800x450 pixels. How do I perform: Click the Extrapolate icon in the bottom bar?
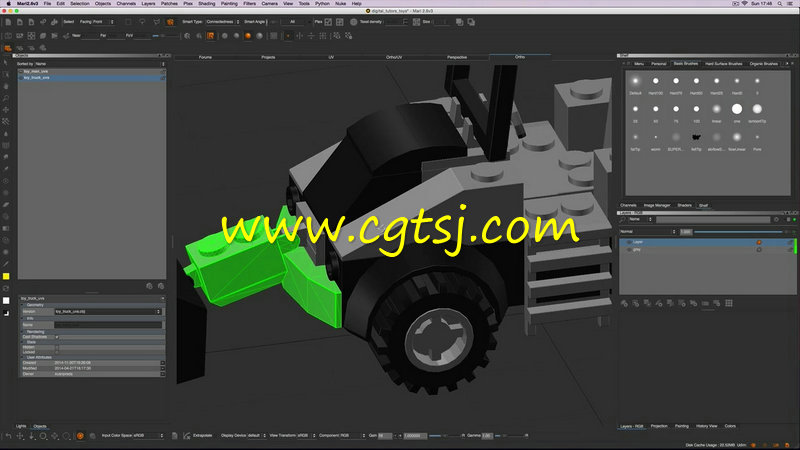[187, 436]
